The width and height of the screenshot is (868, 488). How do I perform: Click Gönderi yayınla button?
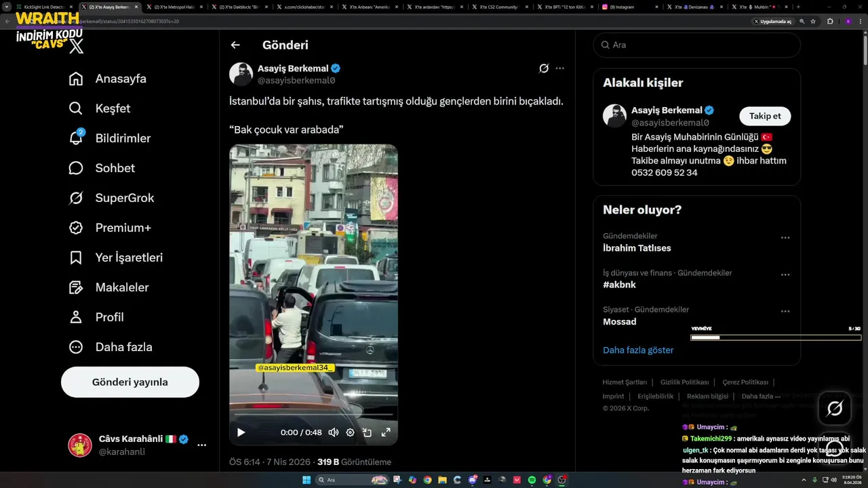pyautogui.click(x=130, y=382)
